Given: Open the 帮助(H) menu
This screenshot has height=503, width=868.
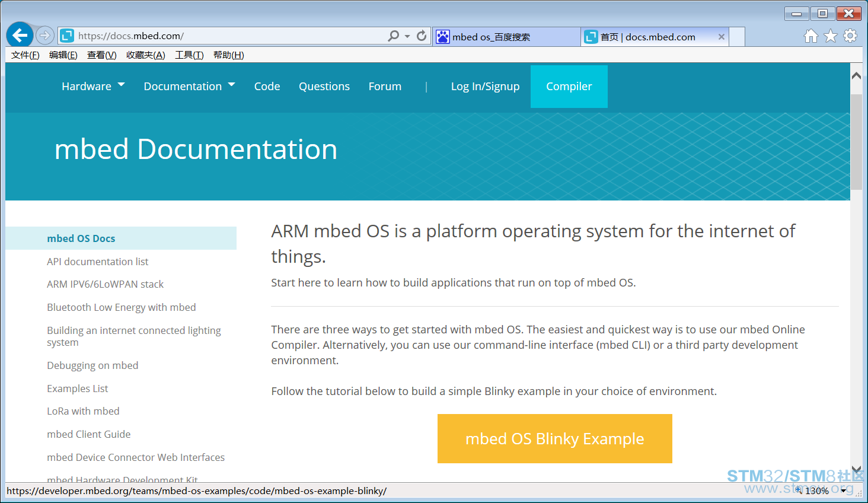Looking at the screenshot, I should [229, 55].
